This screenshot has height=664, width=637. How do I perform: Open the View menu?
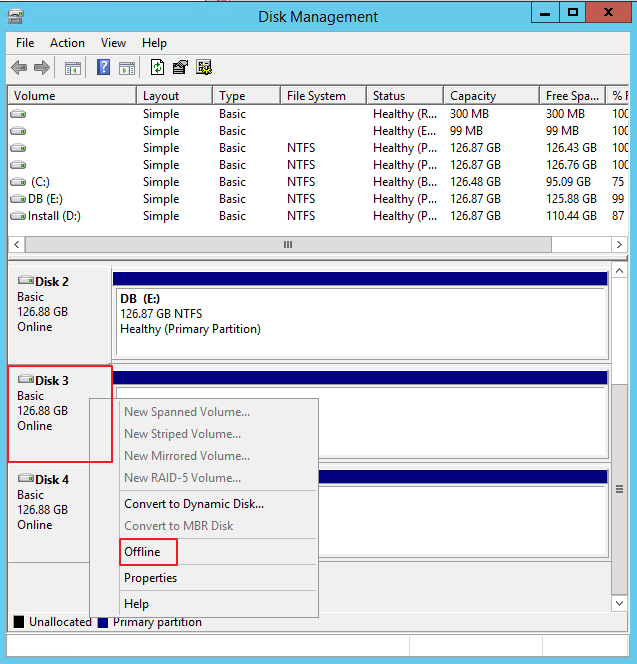pos(113,43)
